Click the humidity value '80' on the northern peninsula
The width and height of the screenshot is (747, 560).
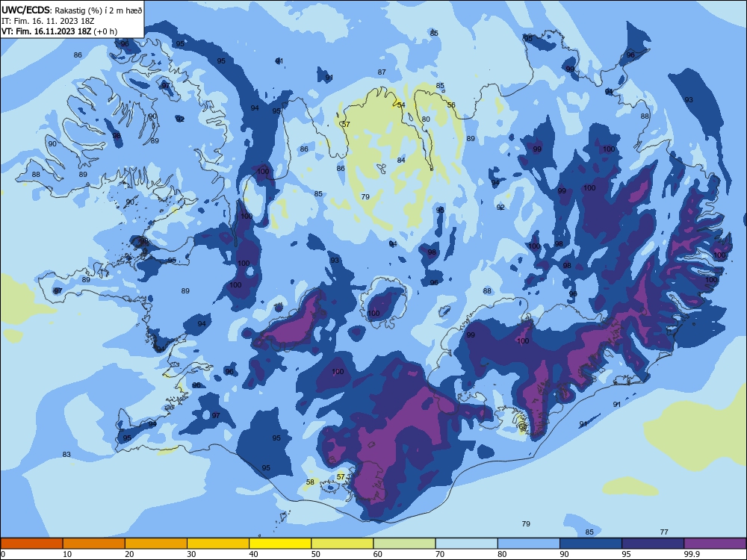[426, 119]
